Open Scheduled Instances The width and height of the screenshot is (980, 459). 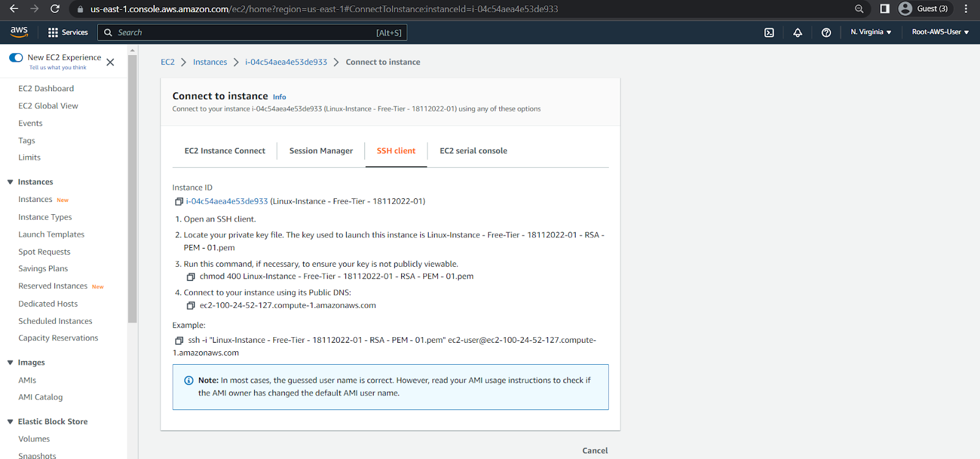pyautogui.click(x=55, y=321)
